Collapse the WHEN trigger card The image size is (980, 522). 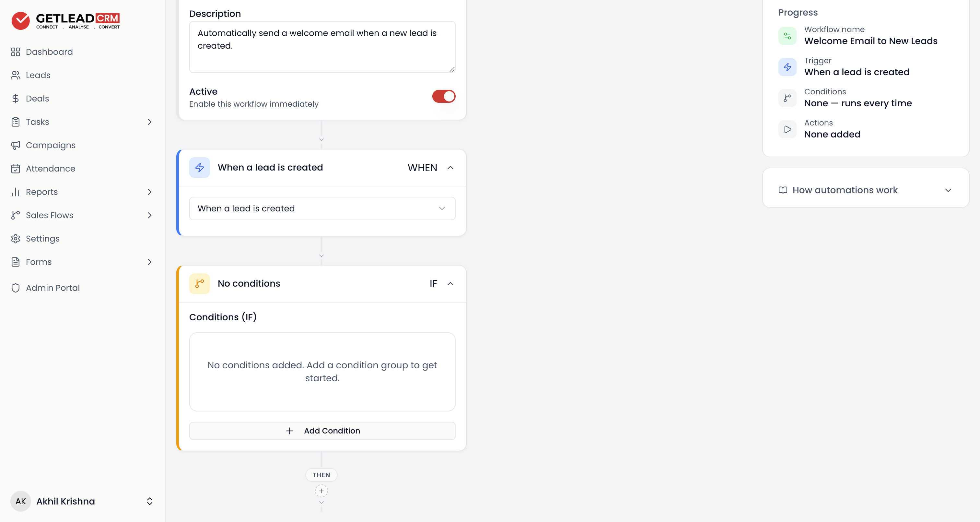[450, 168]
